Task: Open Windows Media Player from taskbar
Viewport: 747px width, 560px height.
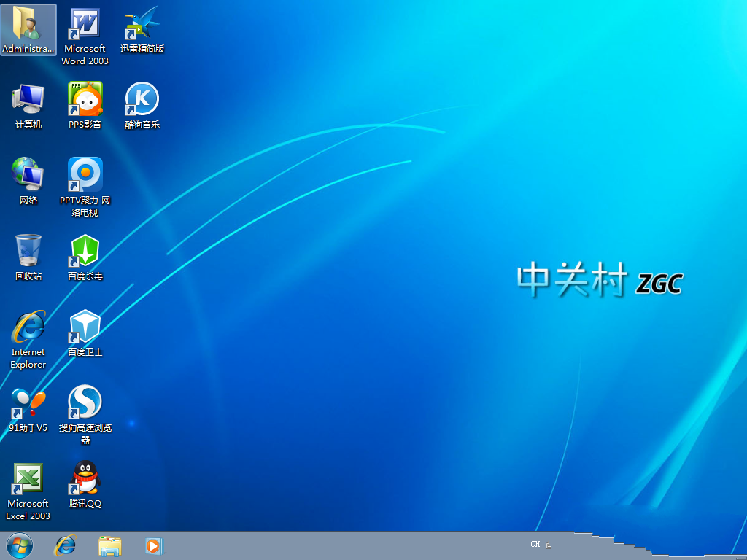Action: [155, 545]
